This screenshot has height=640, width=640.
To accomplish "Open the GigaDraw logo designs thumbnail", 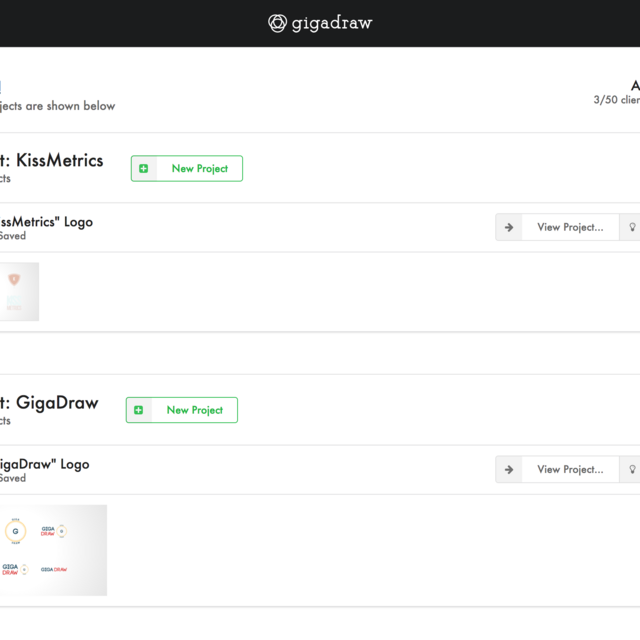I will (53, 550).
